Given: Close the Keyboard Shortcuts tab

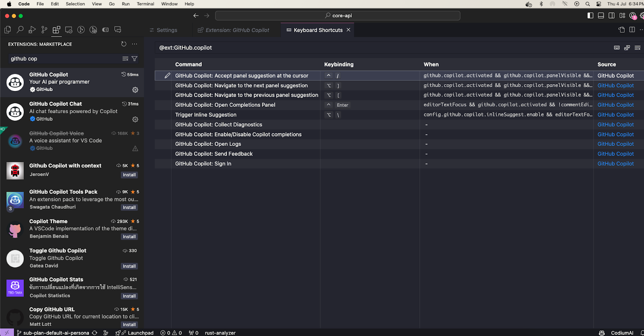Looking at the screenshot, I should tap(349, 30).
